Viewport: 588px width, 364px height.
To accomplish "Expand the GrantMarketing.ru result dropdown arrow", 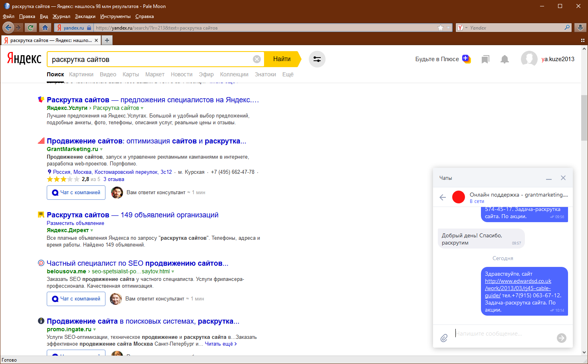I will (101, 149).
